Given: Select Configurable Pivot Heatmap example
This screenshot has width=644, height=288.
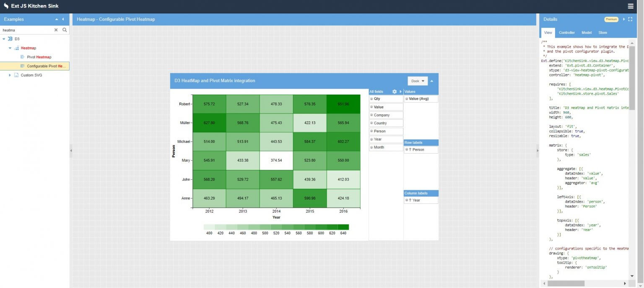Looking at the screenshot, I should 44,66.
